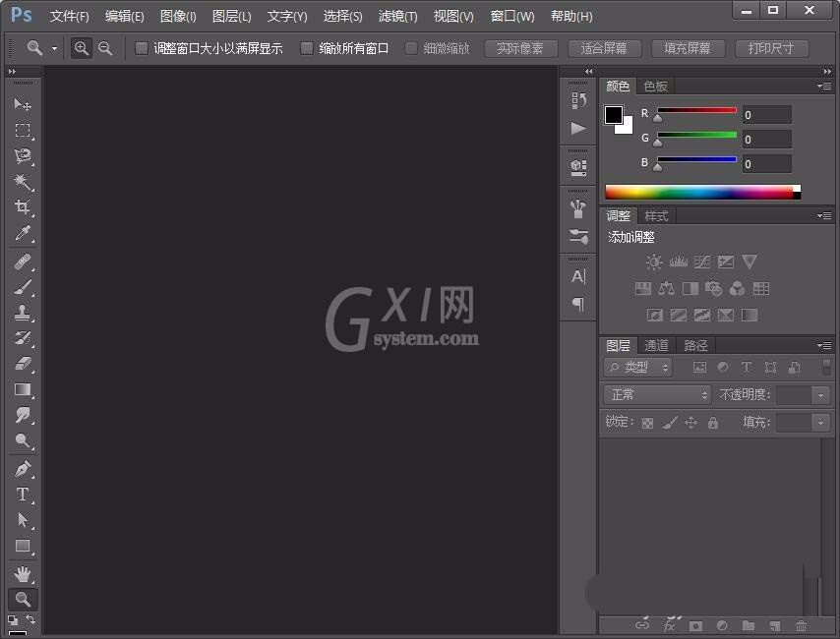Expand the toolbox double-arrow
Screen dimensions: 840x639
click(12, 71)
